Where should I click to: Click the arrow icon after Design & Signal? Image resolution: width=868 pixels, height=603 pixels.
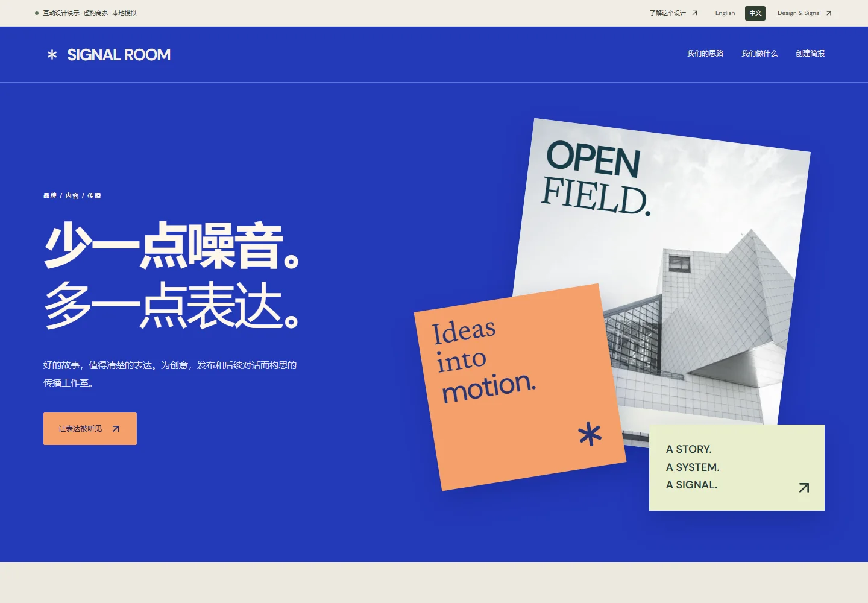[829, 13]
